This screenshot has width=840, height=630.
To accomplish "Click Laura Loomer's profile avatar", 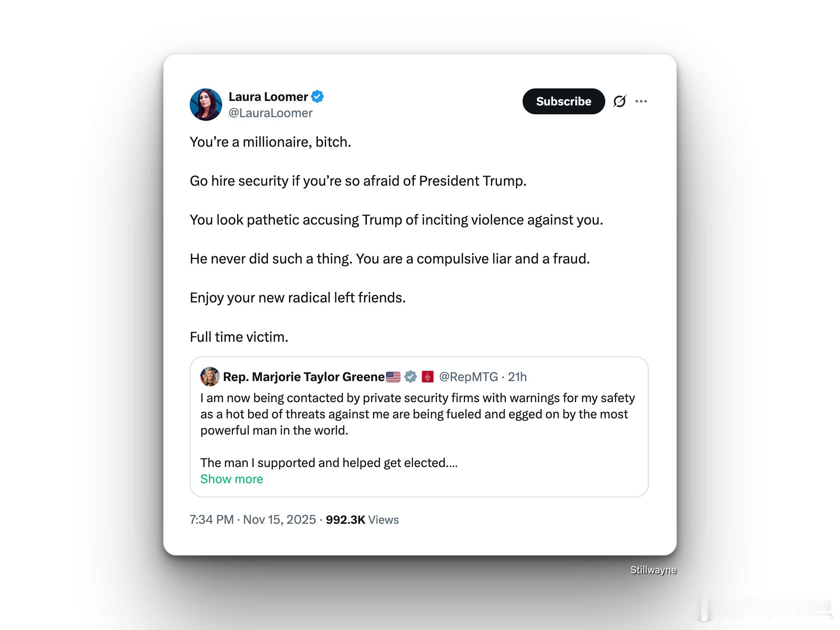I will (x=206, y=105).
